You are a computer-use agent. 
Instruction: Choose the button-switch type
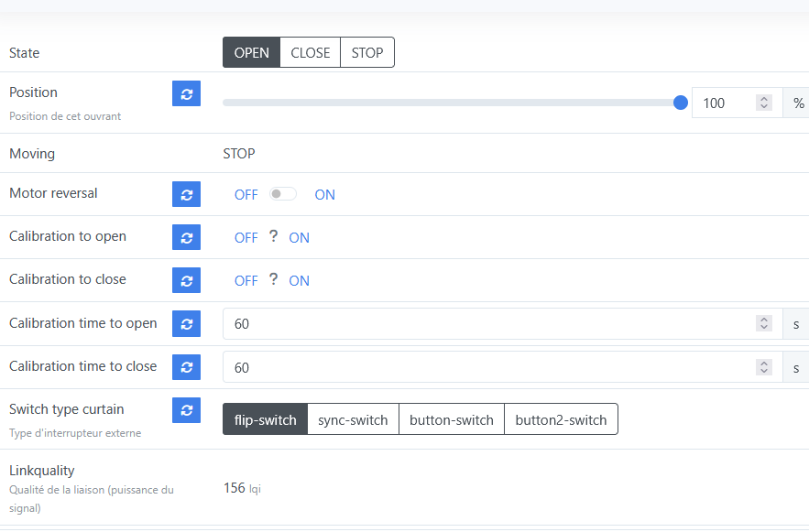[452, 419]
